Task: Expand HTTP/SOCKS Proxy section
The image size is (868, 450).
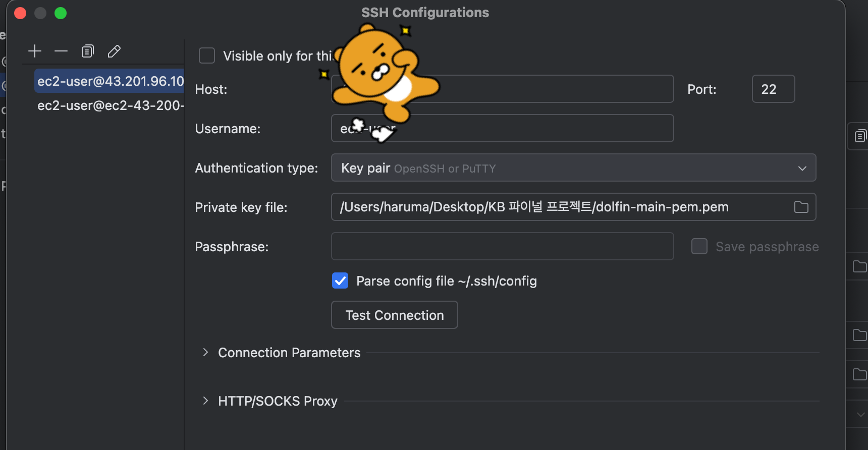Action: 205,401
